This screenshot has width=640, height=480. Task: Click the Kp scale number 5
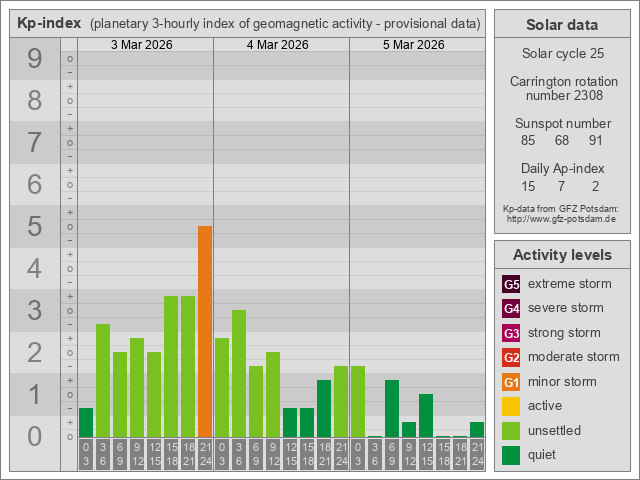(34, 227)
